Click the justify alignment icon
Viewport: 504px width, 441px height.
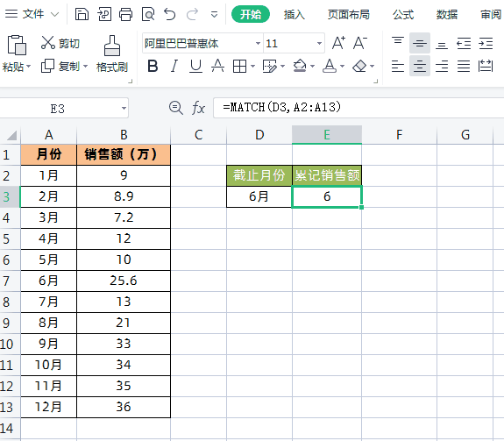point(464,66)
